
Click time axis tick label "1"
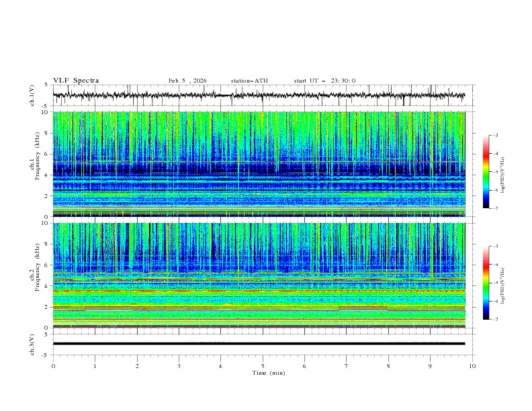click(95, 366)
